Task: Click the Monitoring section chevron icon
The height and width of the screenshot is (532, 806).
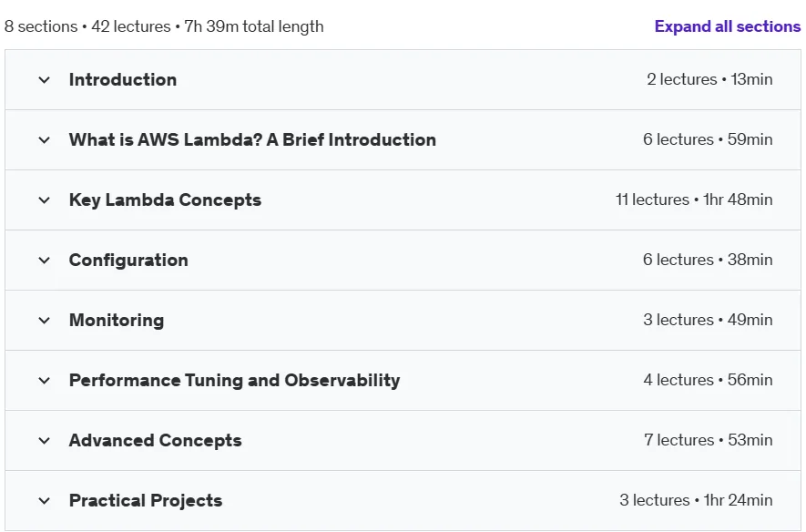Action: coord(45,321)
